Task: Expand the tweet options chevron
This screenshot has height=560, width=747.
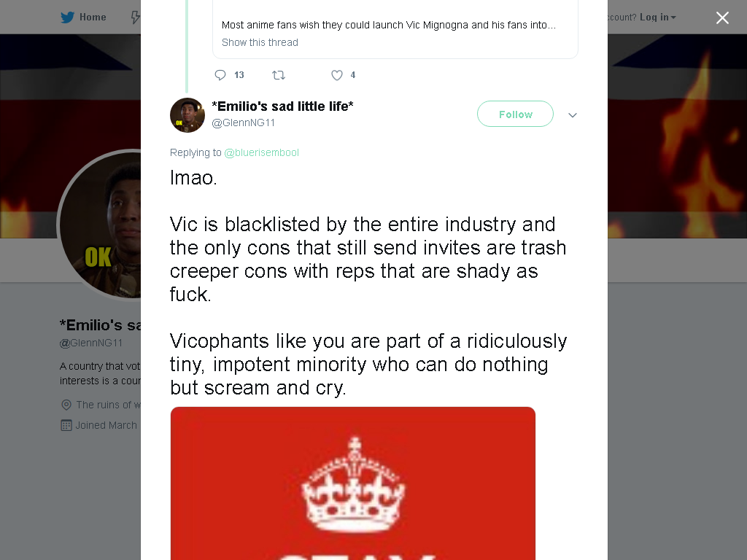Action: tap(573, 114)
